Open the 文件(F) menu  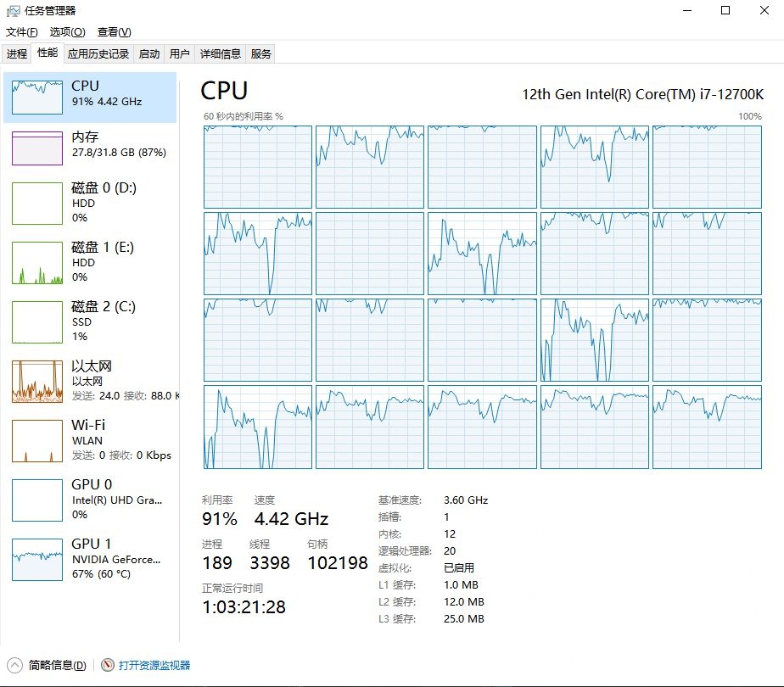tap(21, 32)
